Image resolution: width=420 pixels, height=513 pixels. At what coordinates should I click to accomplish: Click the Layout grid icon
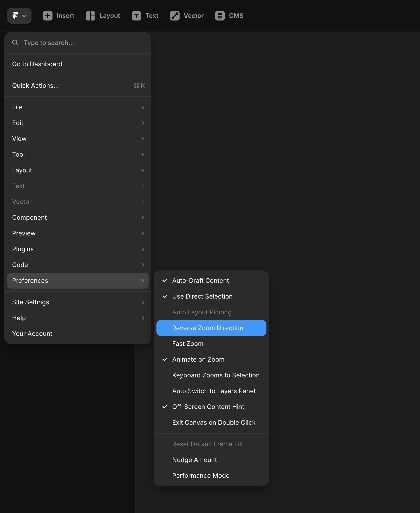(91, 16)
